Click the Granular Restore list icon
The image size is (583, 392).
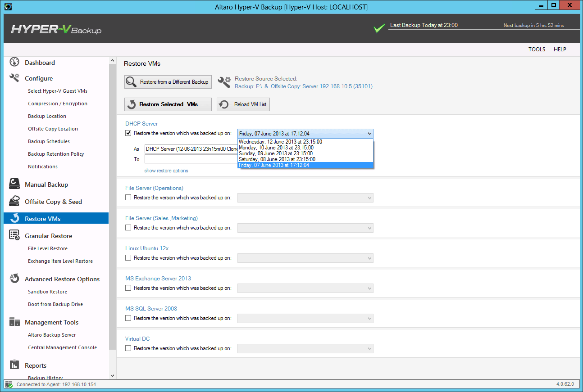[14, 235]
